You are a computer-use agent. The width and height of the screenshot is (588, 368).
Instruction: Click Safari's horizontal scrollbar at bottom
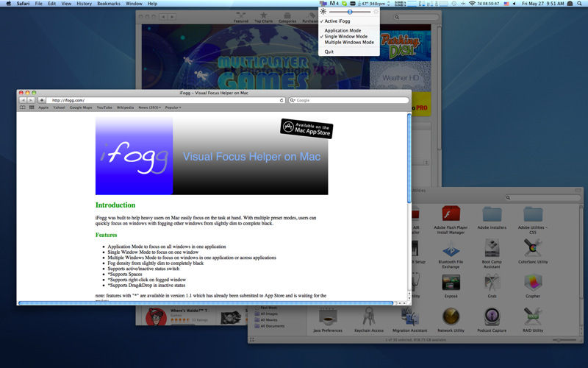click(x=206, y=302)
